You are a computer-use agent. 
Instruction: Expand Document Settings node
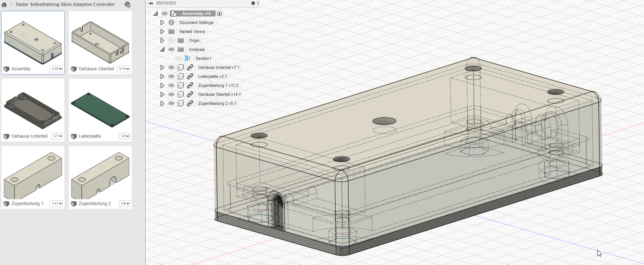click(162, 22)
